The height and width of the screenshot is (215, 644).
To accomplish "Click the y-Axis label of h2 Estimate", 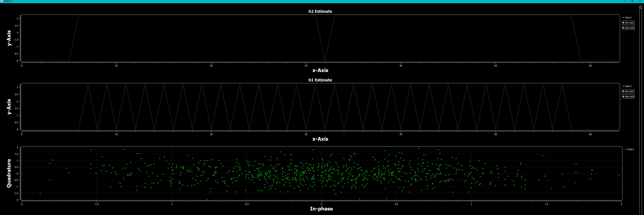I will [x=9, y=38].
